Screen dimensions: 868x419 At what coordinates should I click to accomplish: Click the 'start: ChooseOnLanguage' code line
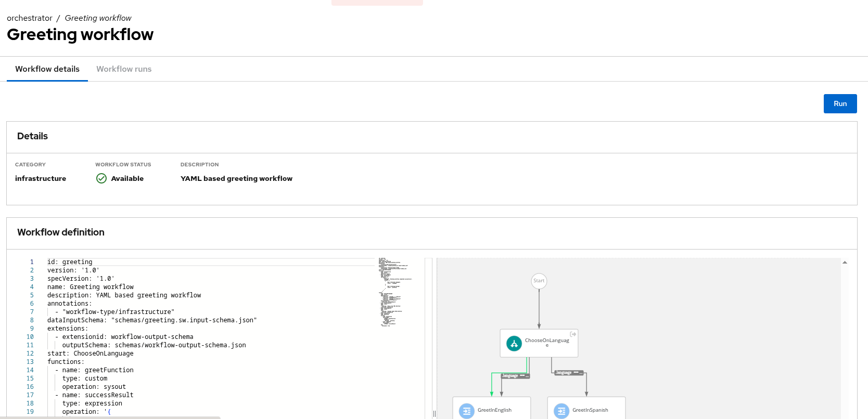[x=91, y=353]
